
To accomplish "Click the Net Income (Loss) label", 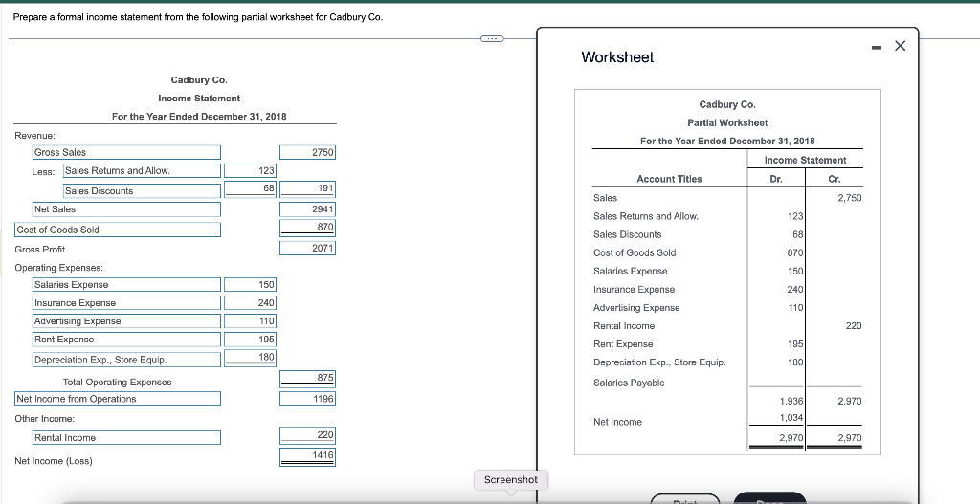I will coord(54,461).
